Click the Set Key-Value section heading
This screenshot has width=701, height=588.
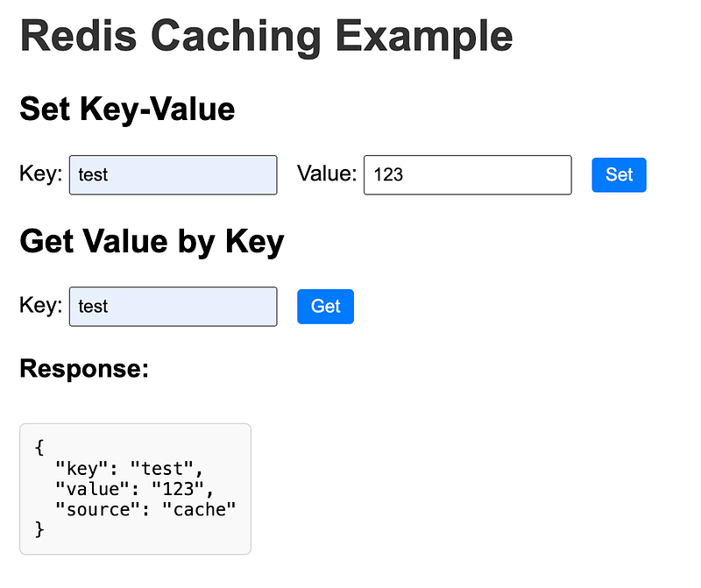pos(127,110)
